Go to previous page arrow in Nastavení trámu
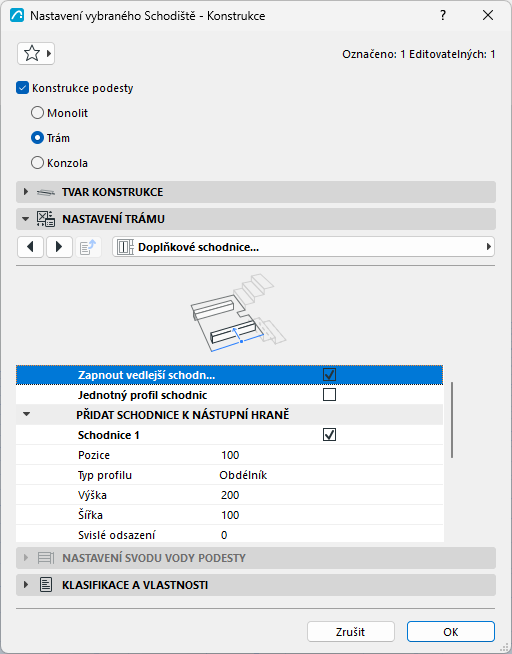Screen dimensions: 512x654 (x=30, y=247)
